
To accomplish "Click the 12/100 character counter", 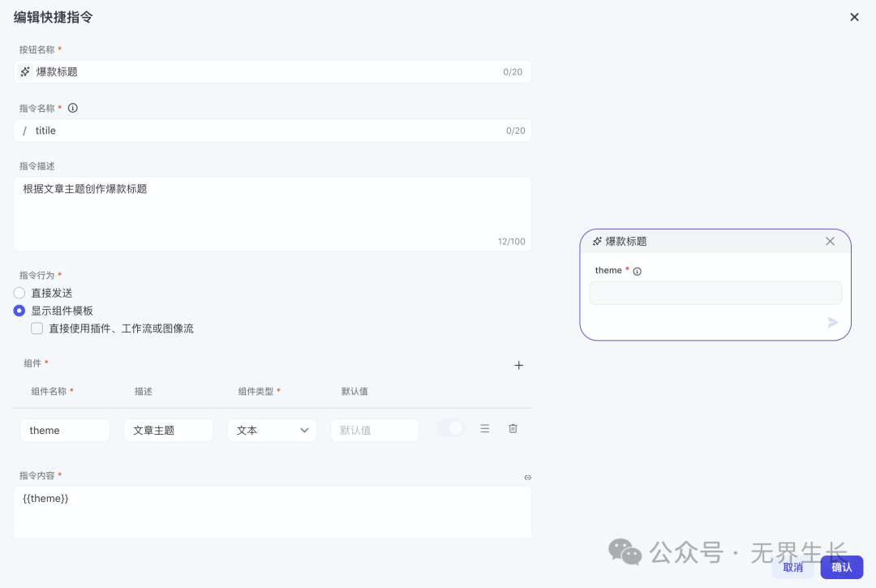I will [x=511, y=241].
